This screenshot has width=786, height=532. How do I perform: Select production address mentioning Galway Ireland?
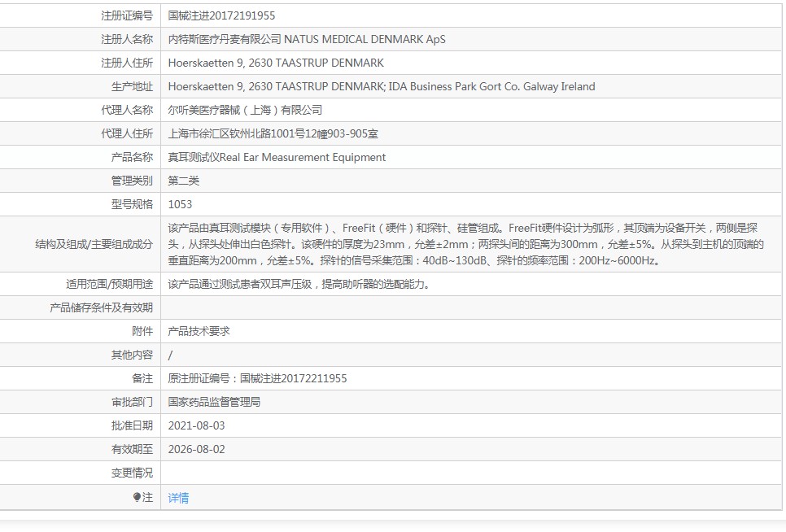click(x=382, y=86)
